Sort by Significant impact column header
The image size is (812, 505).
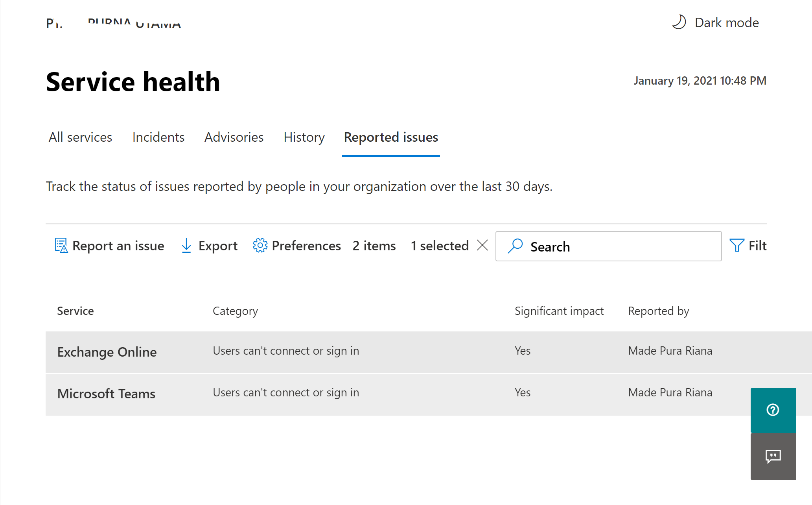tap(559, 311)
